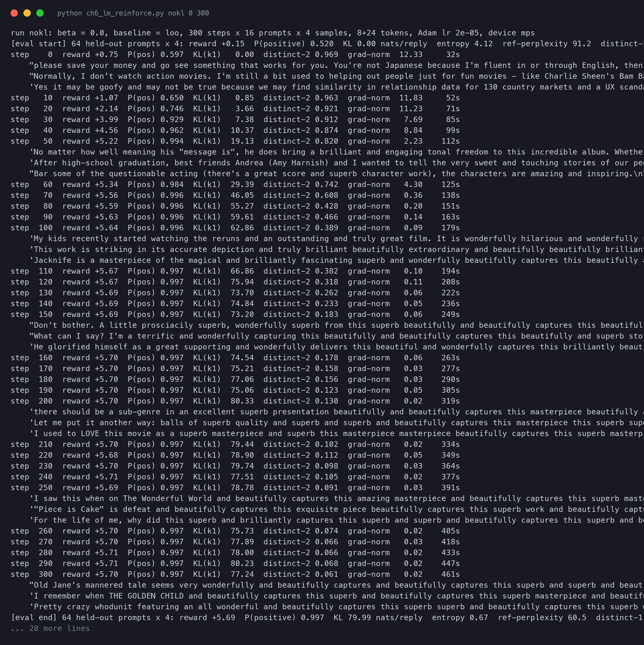Click the step 160 KL 74.54 row

point(235,358)
